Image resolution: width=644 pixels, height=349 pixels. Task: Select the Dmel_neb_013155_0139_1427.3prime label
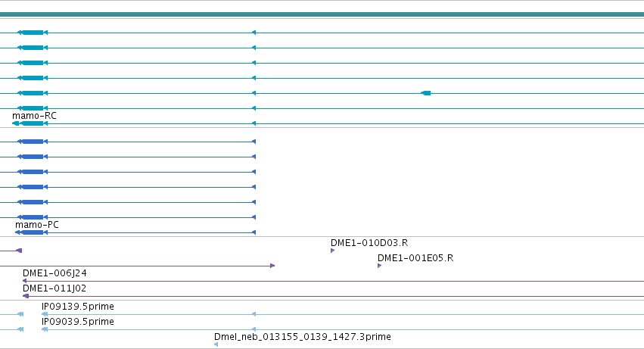pos(302,337)
